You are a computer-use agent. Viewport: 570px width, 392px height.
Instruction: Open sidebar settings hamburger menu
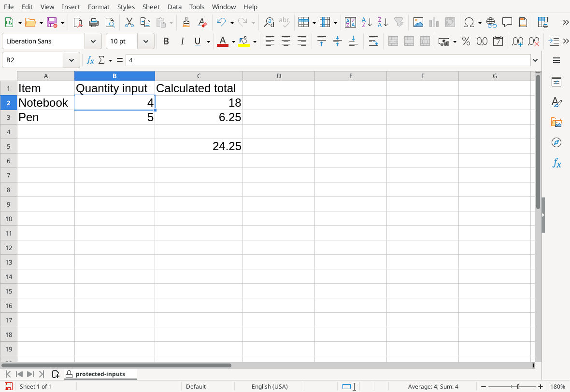(556, 60)
